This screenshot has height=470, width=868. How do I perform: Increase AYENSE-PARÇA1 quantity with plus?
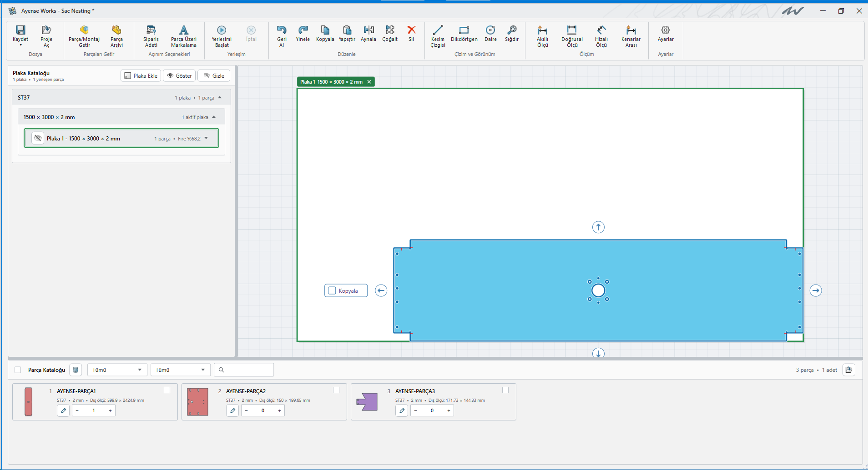coord(110,410)
